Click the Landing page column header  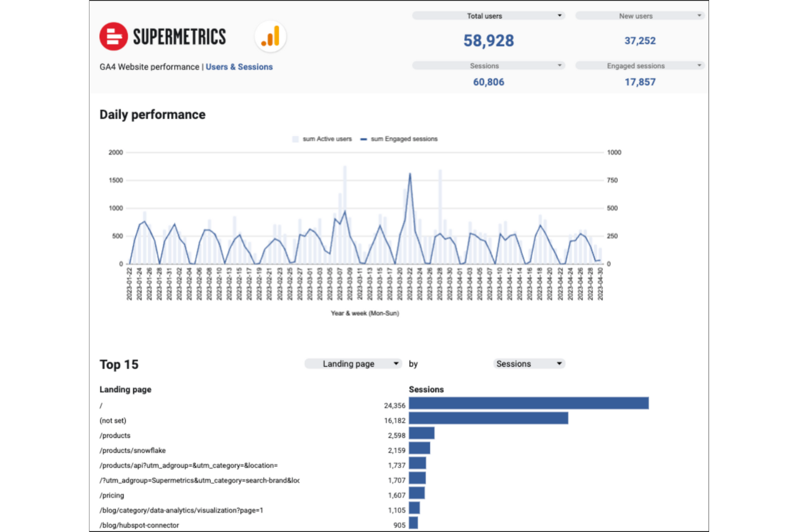coord(125,389)
